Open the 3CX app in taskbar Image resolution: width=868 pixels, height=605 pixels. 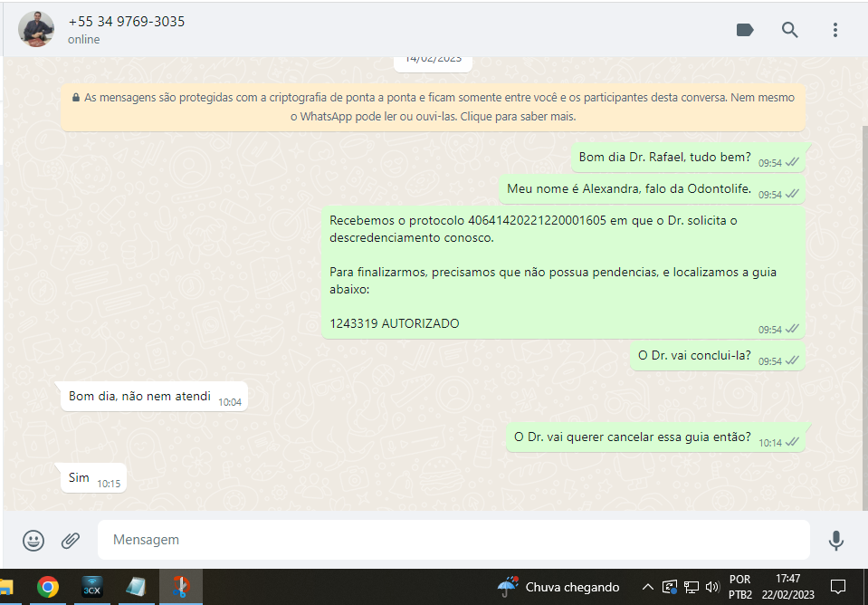(x=92, y=587)
